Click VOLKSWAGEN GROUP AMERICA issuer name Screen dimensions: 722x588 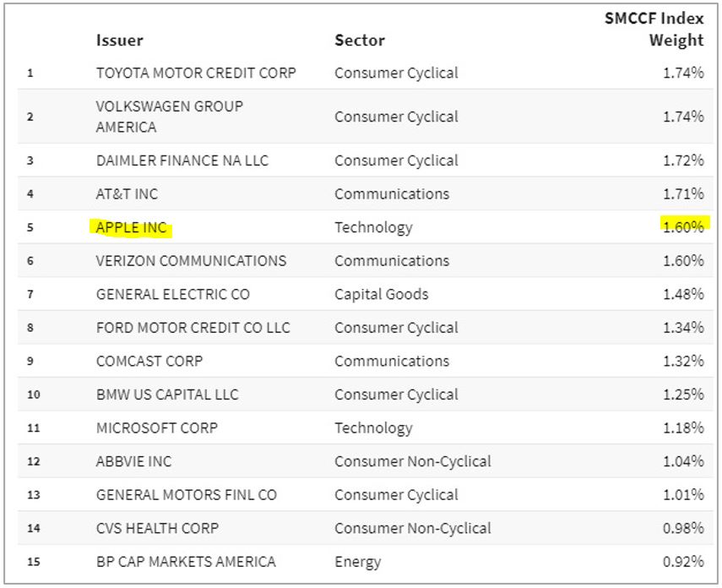point(170,117)
